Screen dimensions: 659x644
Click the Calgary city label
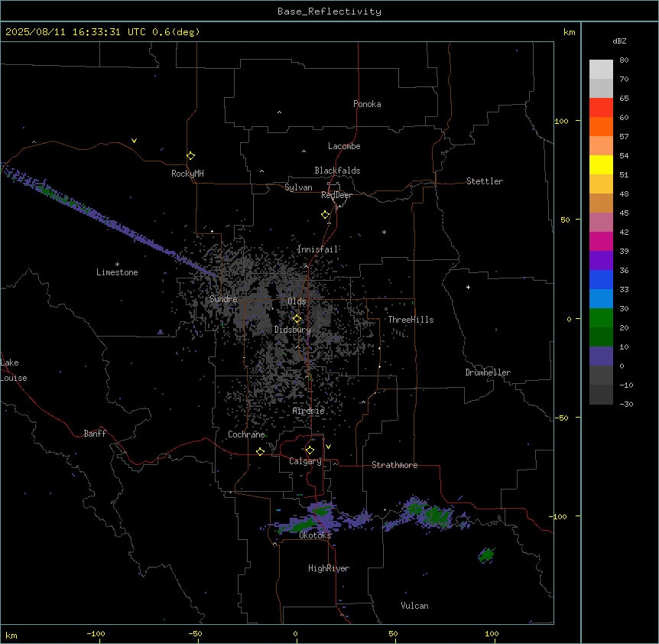pyautogui.click(x=305, y=461)
